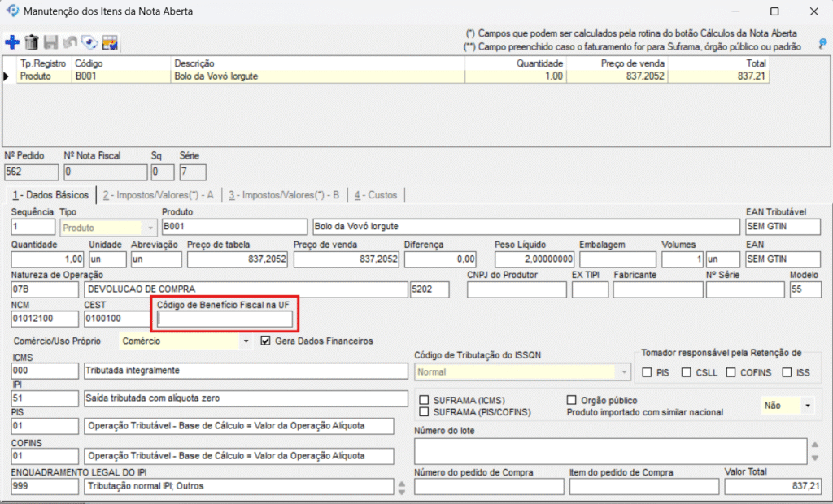The image size is (833, 504).
Task: Click the Código de Benefício Fiscal field
Action: click(x=225, y=319)
